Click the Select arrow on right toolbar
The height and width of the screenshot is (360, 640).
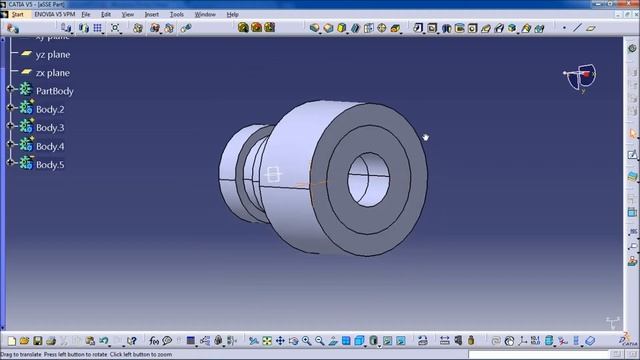[x=632, y=133]
